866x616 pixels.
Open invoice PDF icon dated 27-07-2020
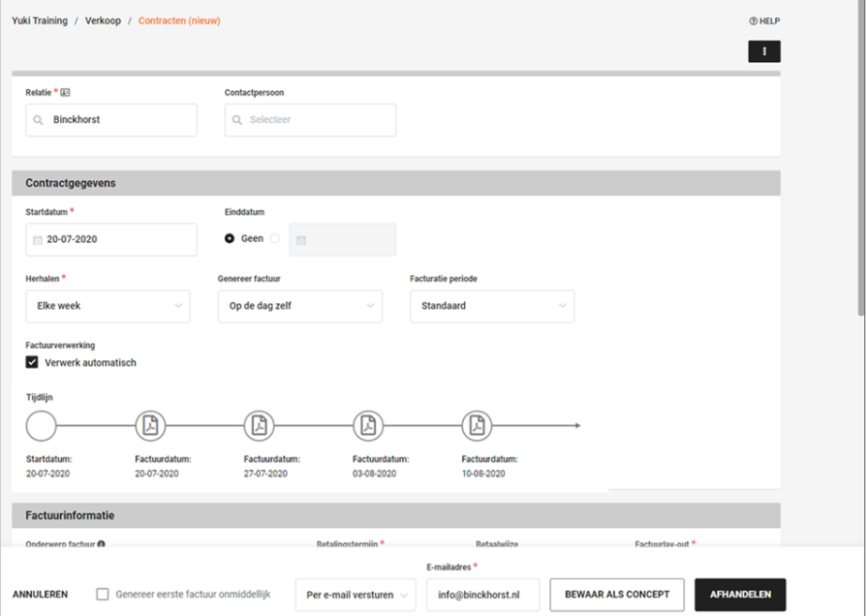[x=259, y=425]
